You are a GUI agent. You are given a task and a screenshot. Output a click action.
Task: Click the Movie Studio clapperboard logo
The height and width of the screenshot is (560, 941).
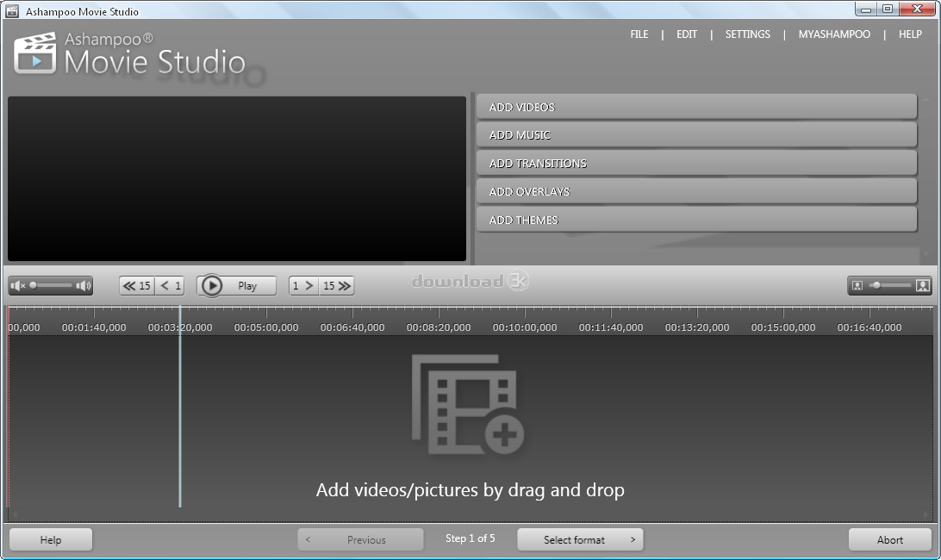pyautogui.click(x=34, y=53)
